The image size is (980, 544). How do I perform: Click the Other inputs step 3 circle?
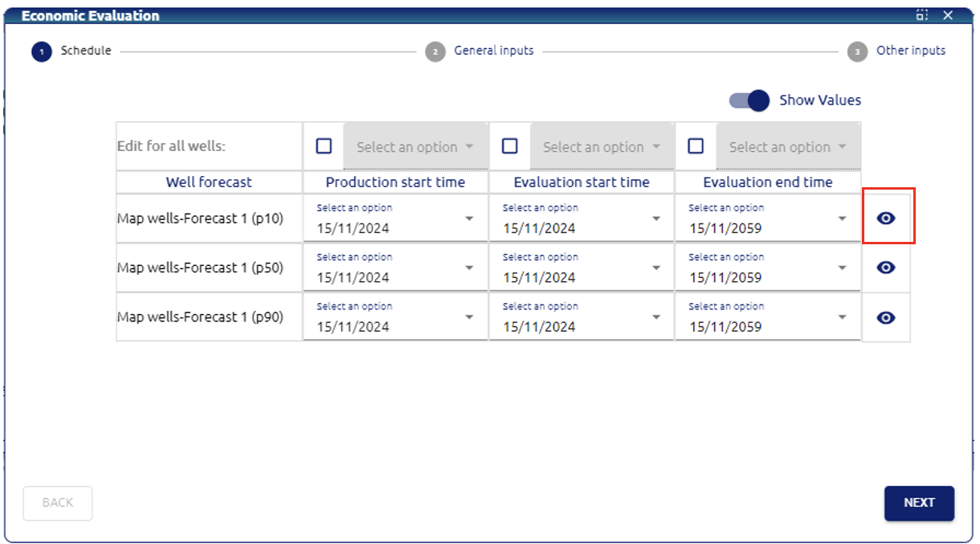point(857,51)
